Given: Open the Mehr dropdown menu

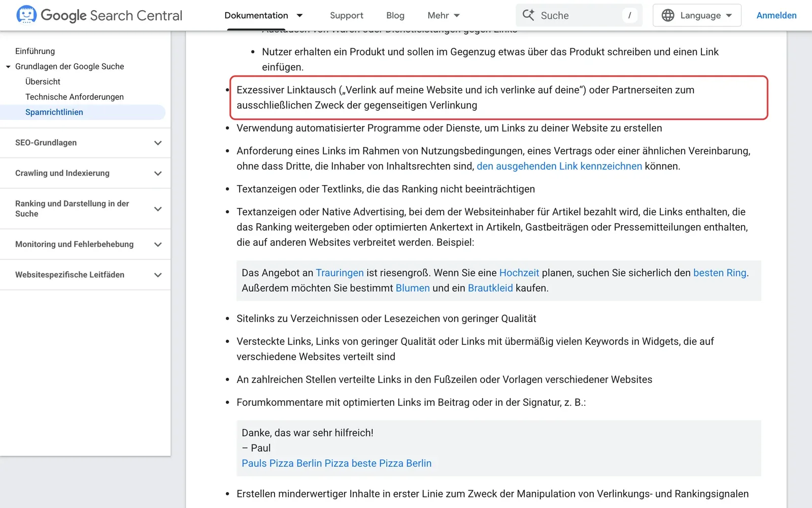Looking at the screenshot, I should pyautogui.click(x=444, y=15).
